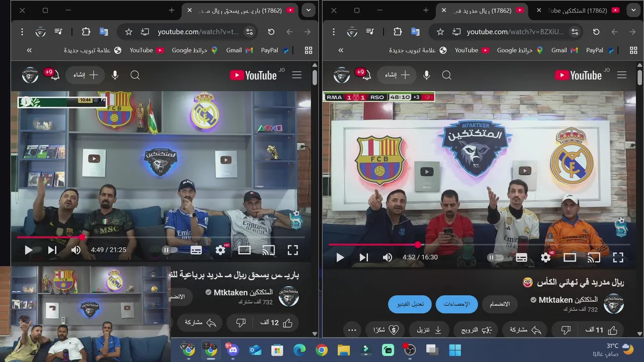Open إنشاء create menu in right window
This screenshot has width=644, height=362.
(x=397, y=75)
